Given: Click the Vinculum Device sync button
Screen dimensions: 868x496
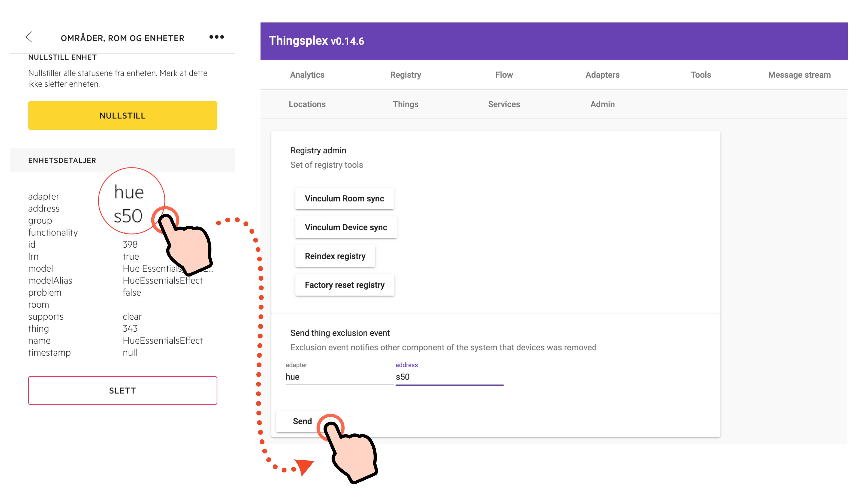Looking at the screenshot, I should click(x=346, y=227).
